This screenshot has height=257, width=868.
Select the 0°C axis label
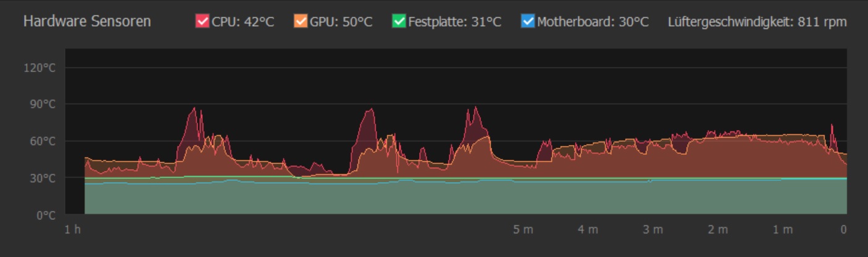click(45, 216)
